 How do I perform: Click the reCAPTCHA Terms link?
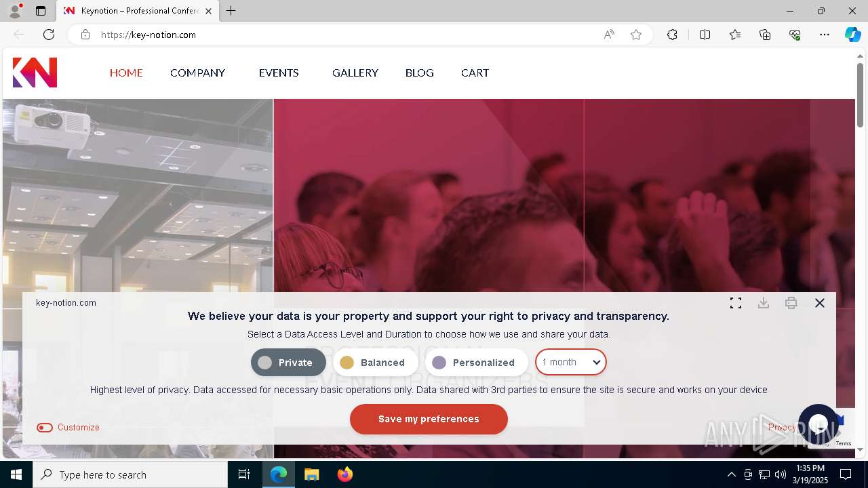(843, 443)
